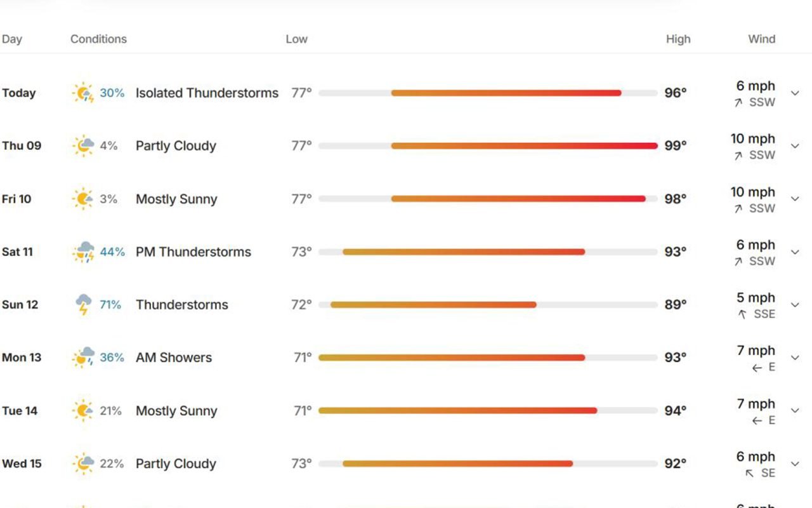Expand Today's forecast details chevron
The image size is (812, 508).
pyautogui.click(x=795, y=93)
